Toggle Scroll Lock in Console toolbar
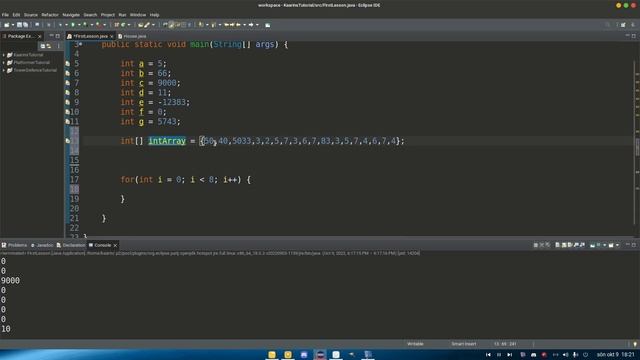This screenshot has width=640, height=360. [x=564, y=245]
